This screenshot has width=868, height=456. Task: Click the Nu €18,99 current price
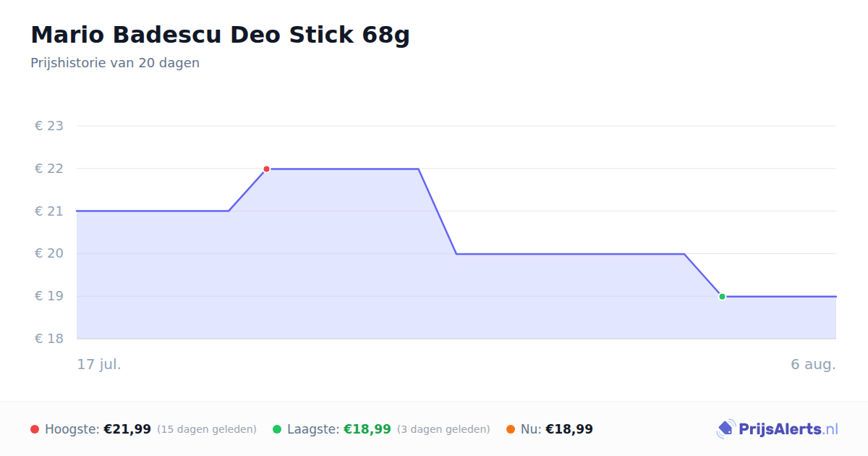pyautogui.click(x=569, y=429)
